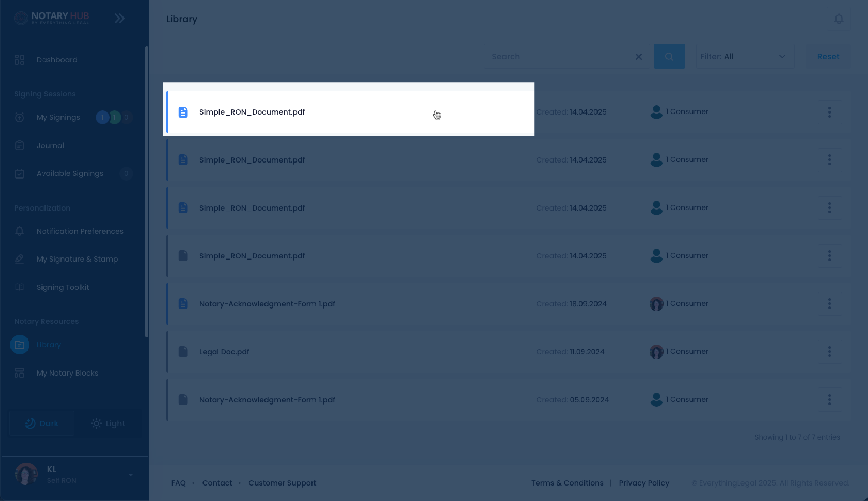Open notifications bell in header
Screen dimensions: 868x501
click(839, 19)
